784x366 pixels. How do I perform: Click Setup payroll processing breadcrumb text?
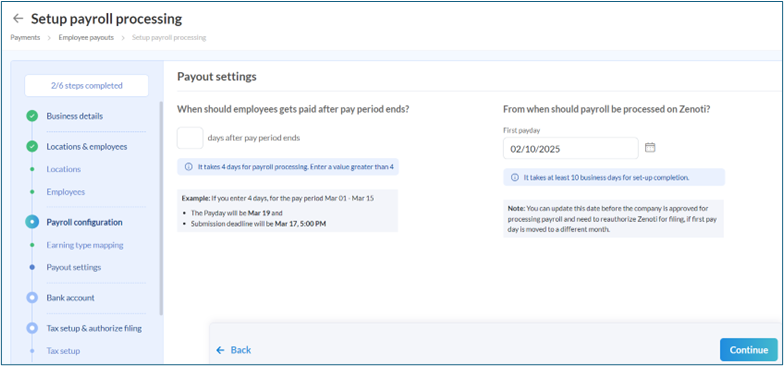(x=169, y=38)
